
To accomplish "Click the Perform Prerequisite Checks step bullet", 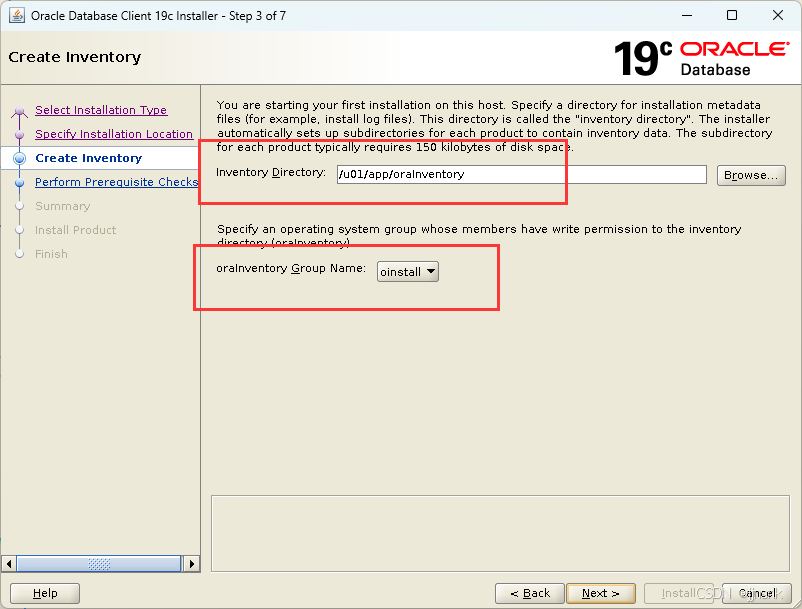I will point(19,183).
